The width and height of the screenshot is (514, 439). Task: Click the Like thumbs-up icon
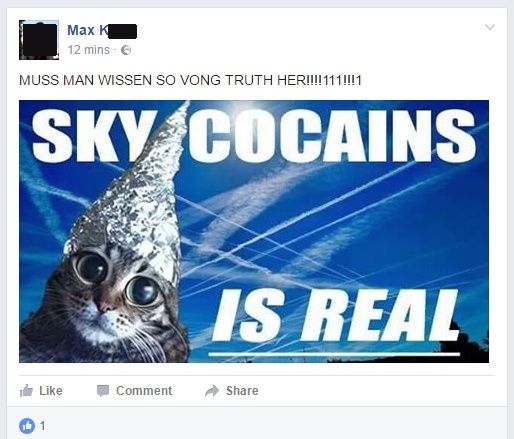click(x=26, y=391)
